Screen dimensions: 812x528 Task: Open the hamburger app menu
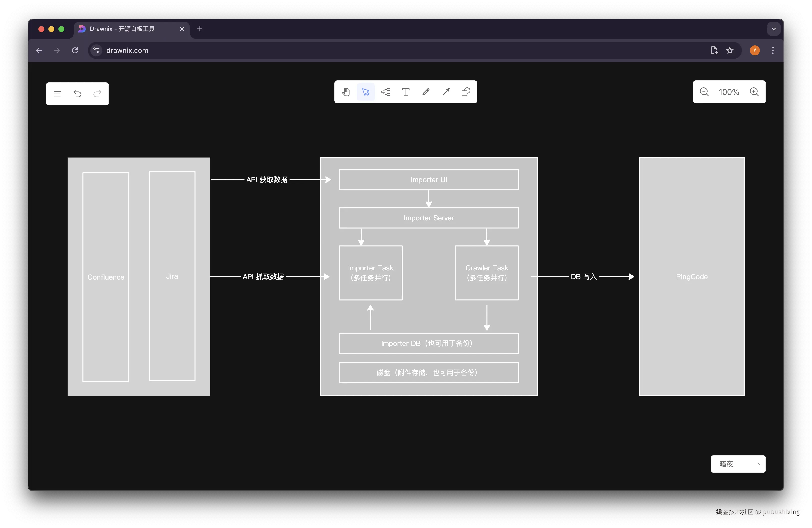(x=57, y=94)
